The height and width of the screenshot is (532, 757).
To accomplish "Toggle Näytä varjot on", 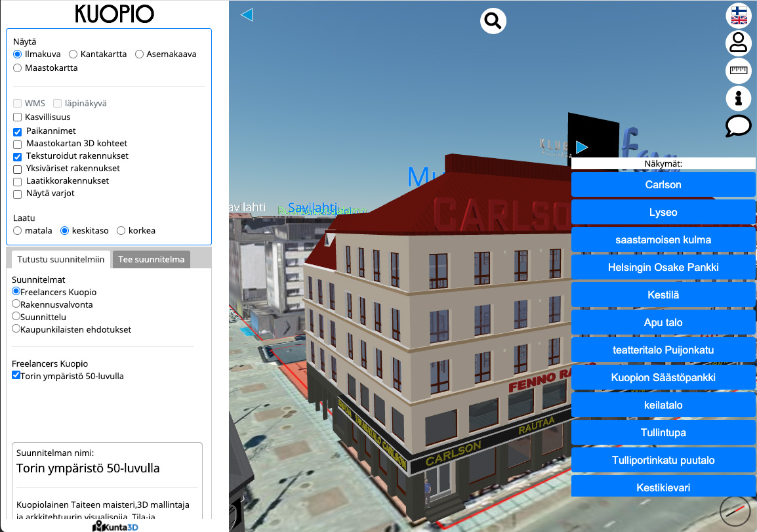I will tap(16, 193).
